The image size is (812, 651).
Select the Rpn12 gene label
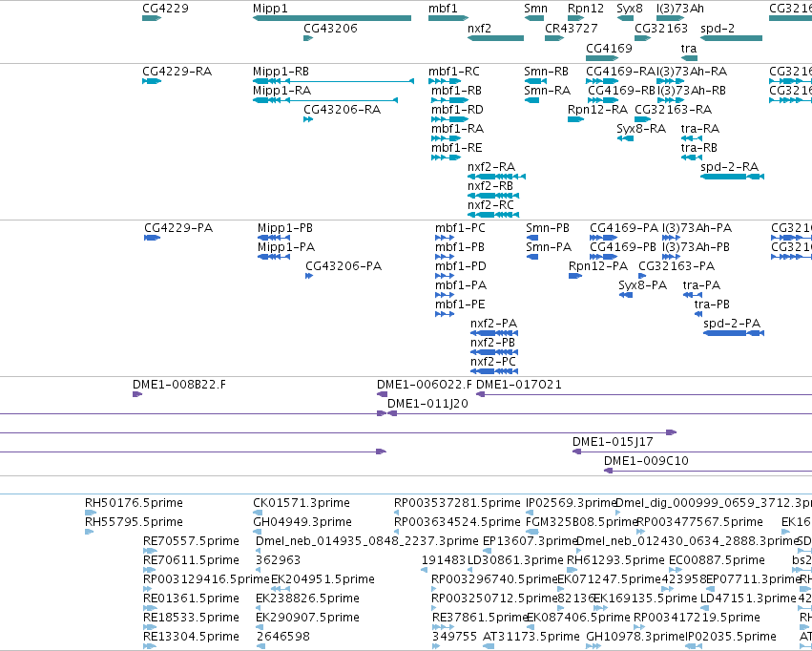pos(586,9)
